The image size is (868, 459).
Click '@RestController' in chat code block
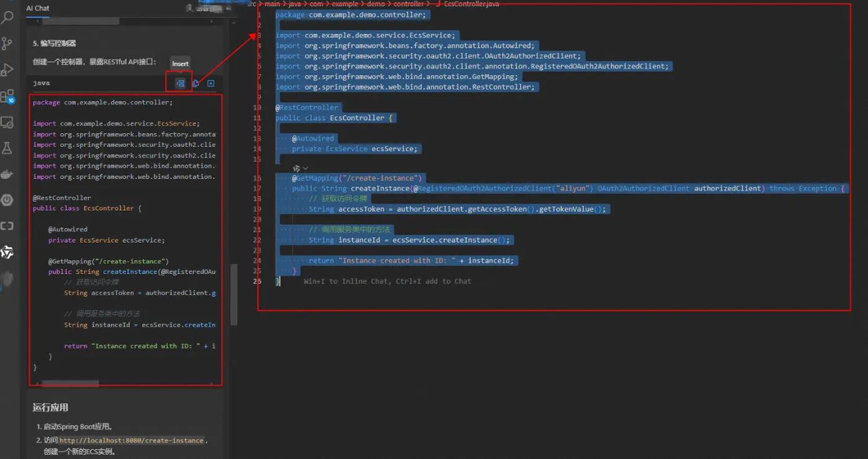pos(62,198)
